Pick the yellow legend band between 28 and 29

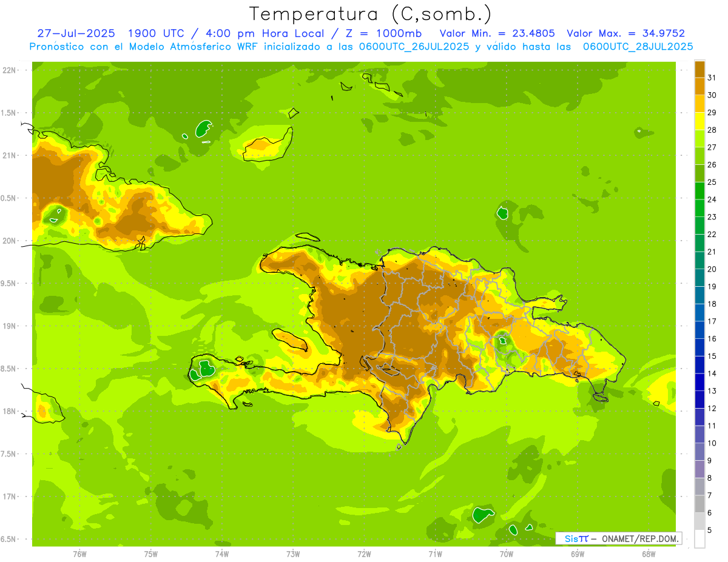coord(699,121)
